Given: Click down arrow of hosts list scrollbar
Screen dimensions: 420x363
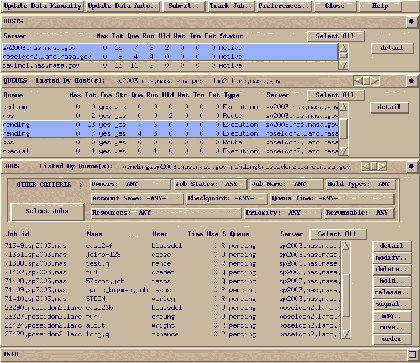Looking at the screenshot, I should [343, 65].
